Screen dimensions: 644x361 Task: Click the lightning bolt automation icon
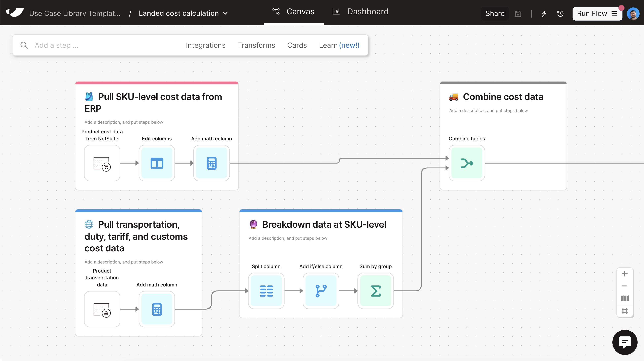pyautogui.click(x=544, y=13)
